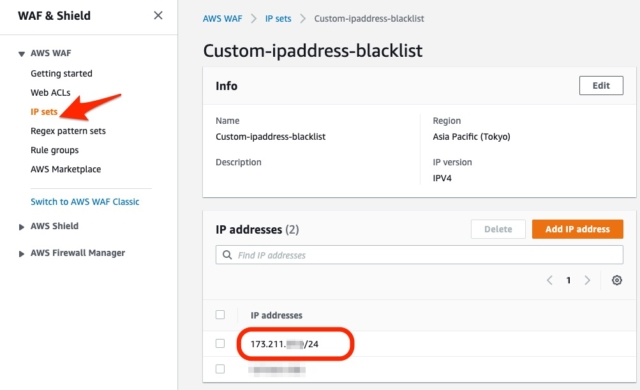
Task: Check the 173.211 /24 address row
Action: [x=220, y=343]
